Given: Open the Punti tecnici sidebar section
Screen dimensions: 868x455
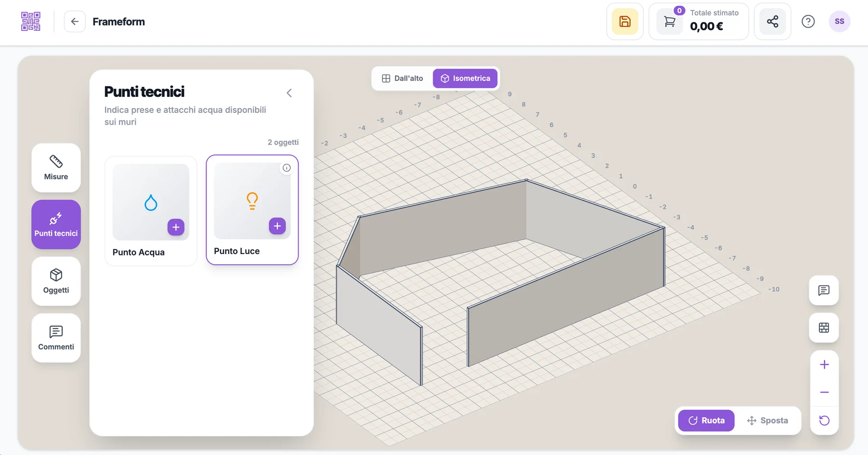Looking at the screenshot, I should [56, 225].
